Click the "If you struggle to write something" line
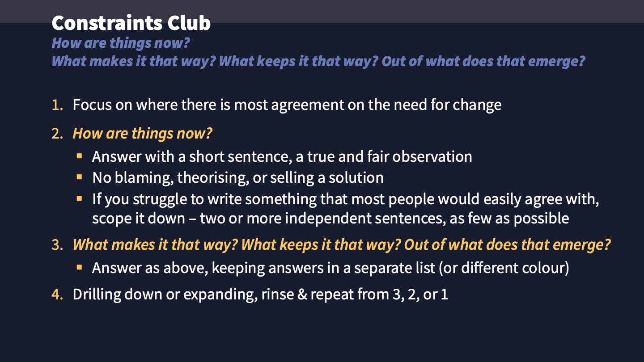Image resolution: width=644 pixels, height=362 pixels. pos(345,198)
